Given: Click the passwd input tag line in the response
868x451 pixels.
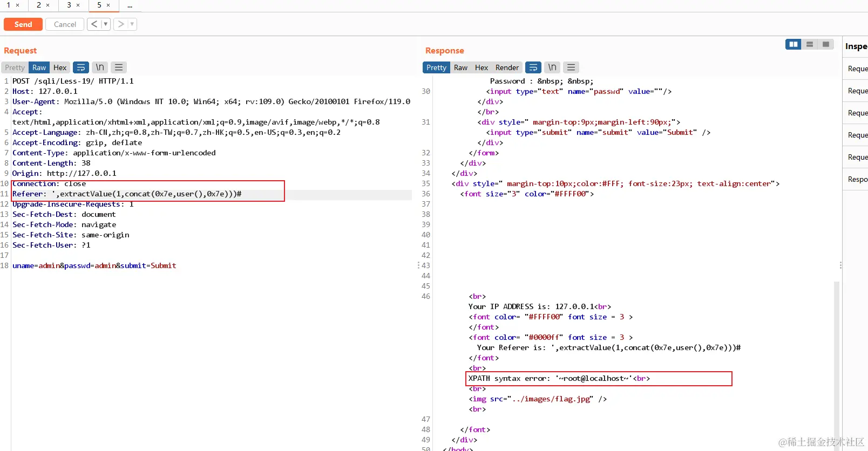Looking at the screenshot, I should click(x=579, y=91).
